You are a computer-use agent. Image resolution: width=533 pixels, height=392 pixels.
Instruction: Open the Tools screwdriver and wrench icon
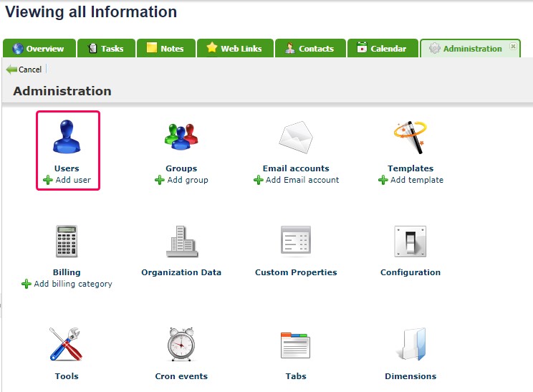point(66,344)
